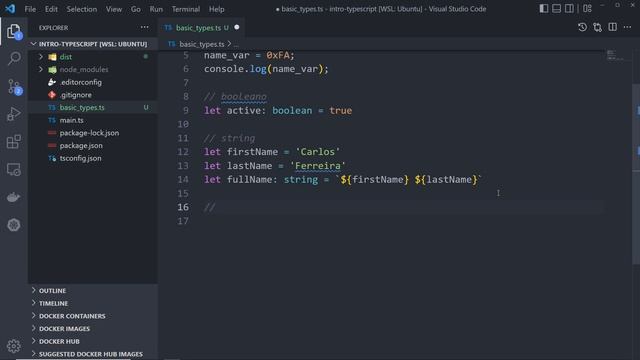Open the .editorconfig file
640x360 pixels.
pos(92,82)
